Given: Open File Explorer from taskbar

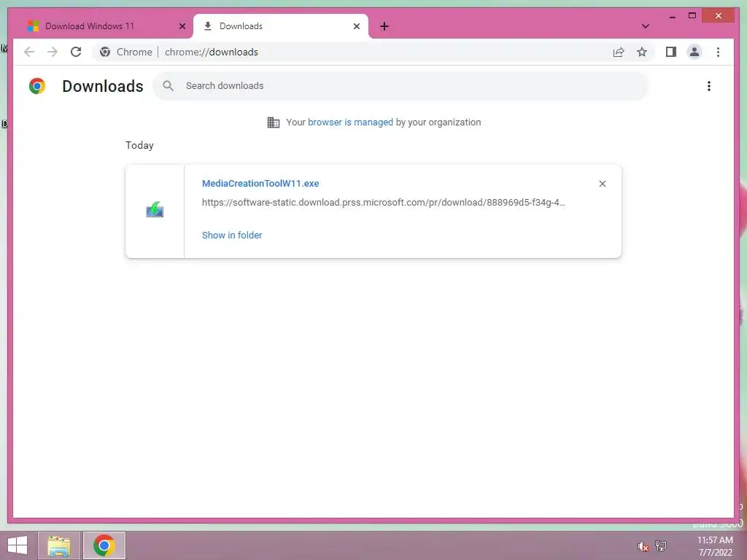Looking at the screenshot, I should [x=59, y=545].
